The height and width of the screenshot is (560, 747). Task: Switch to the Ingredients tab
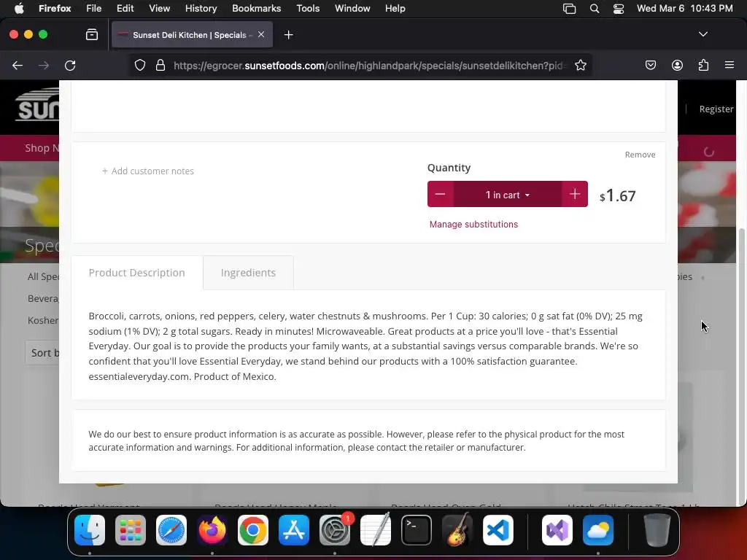(x=248, y=273)
